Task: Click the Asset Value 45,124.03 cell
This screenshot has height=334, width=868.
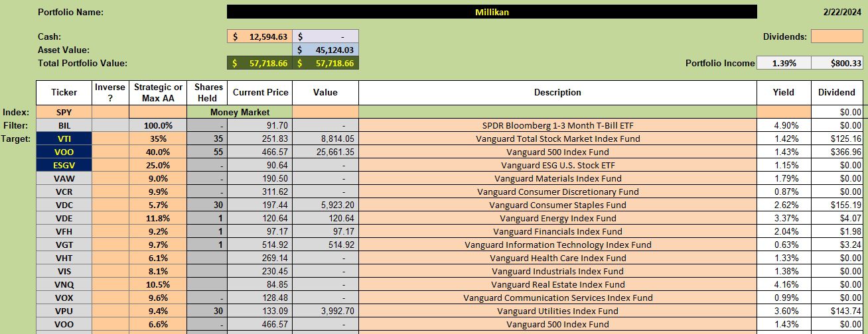Action: pyautogui.click(x=326, y=50)
